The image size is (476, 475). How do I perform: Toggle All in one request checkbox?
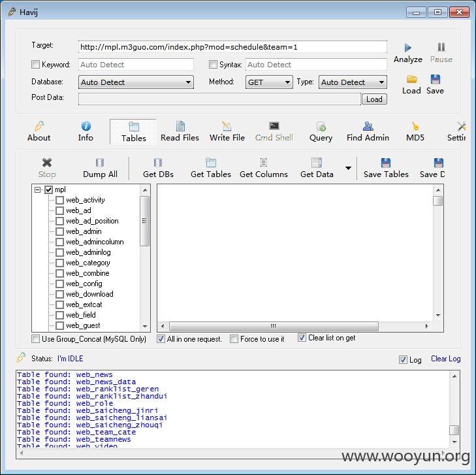tap(161, 338)
